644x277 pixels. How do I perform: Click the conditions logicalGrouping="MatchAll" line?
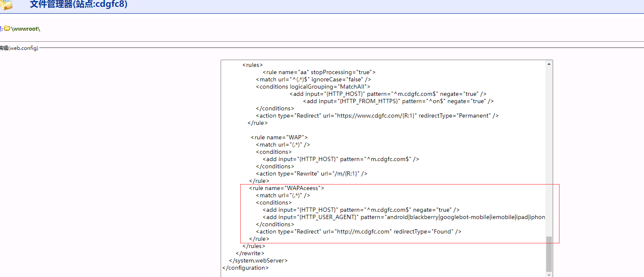tap(313, 87)
